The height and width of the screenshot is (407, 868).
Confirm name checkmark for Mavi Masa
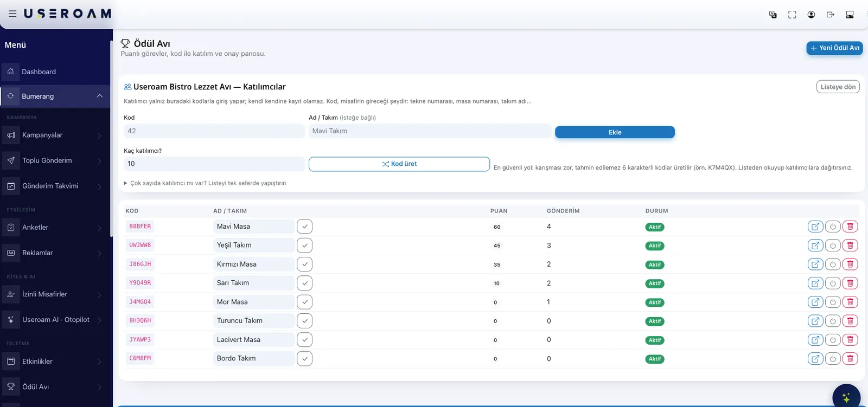[x=304, y=227]
